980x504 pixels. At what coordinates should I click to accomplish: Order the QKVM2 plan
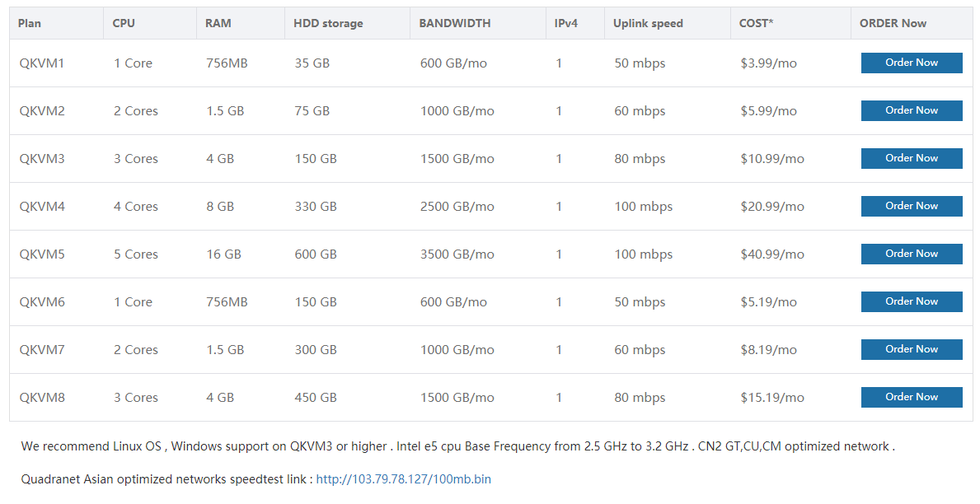(x=912, y=110)
